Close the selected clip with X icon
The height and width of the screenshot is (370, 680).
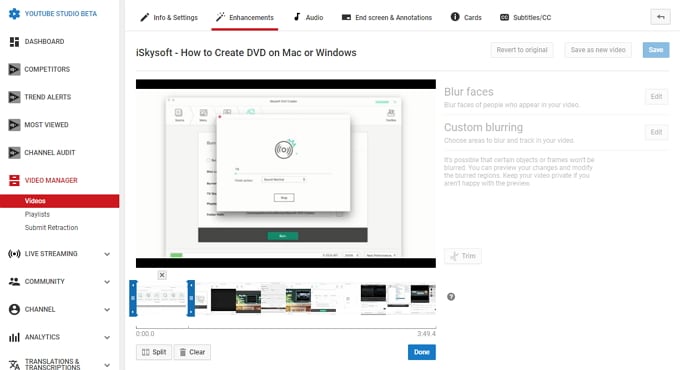click(x=162, y=275)
